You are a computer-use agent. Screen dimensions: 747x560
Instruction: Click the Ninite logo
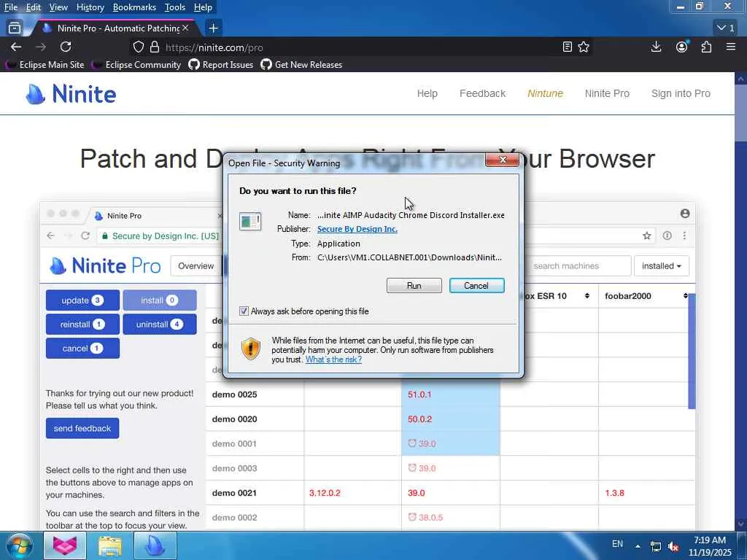[71, 94]
